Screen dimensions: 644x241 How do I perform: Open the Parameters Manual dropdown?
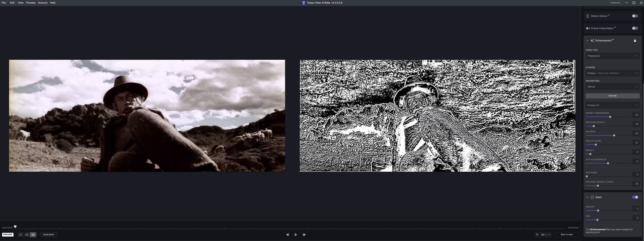(x=612, y=86)
